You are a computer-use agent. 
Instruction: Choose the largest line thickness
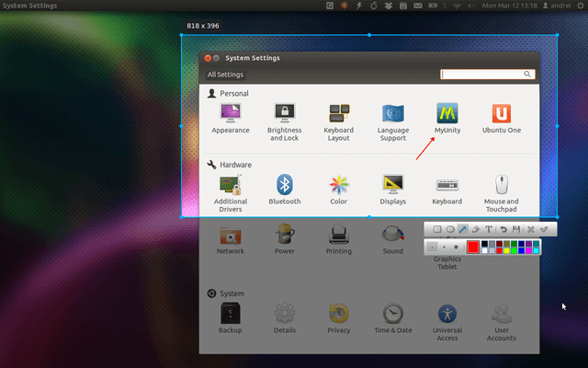point(456,247)
